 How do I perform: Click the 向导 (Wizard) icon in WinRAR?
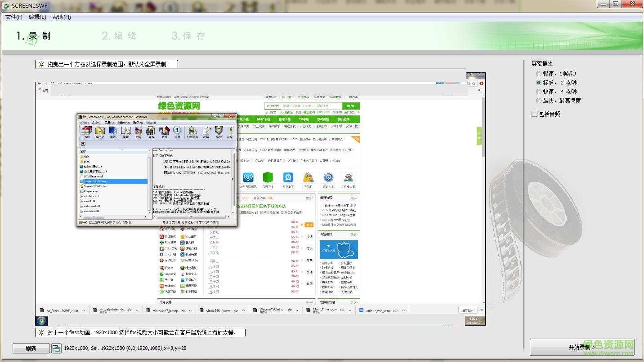165,131
